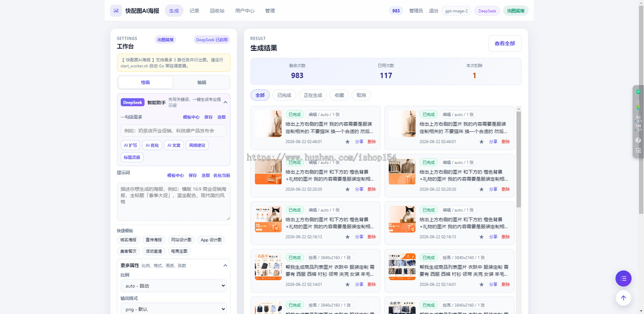Screen dimensions: 644x314
Task: Click the 风格建议 button
Action: pos(197,145)
